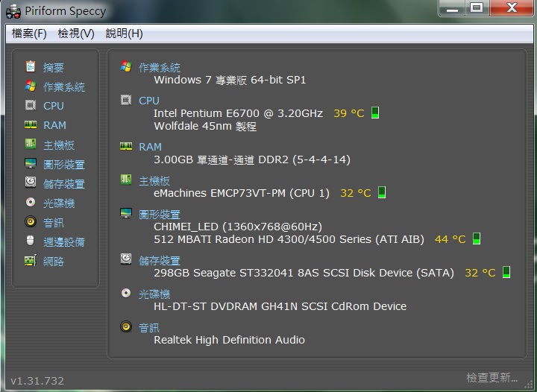Click the 作業系統 Windows flag icon in sidebar

tap(31, 86)
